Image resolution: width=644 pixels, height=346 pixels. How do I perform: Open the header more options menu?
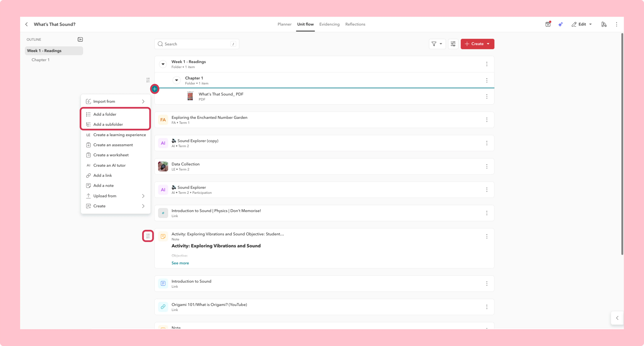(617, 24)
